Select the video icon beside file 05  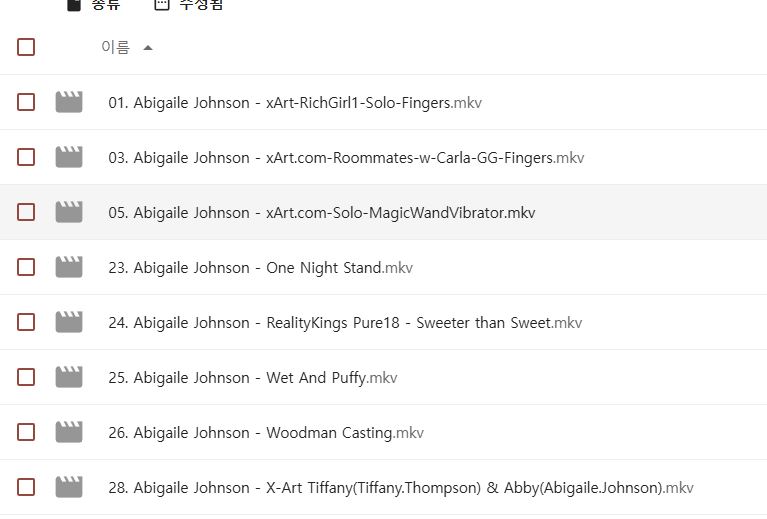[69, 212]
